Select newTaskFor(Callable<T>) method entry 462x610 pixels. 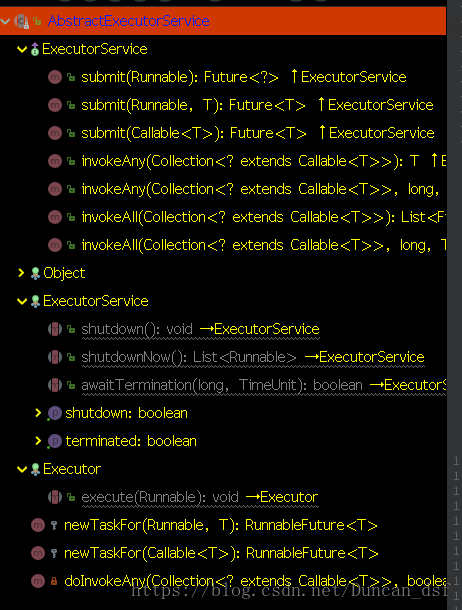coord(221,553)
